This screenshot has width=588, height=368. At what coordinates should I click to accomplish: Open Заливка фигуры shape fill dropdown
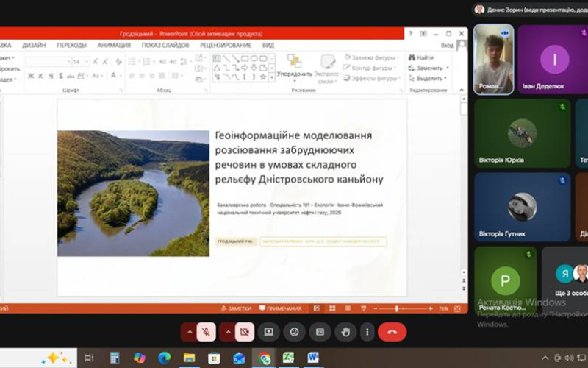pyautogui.click(x=372, y=57)
